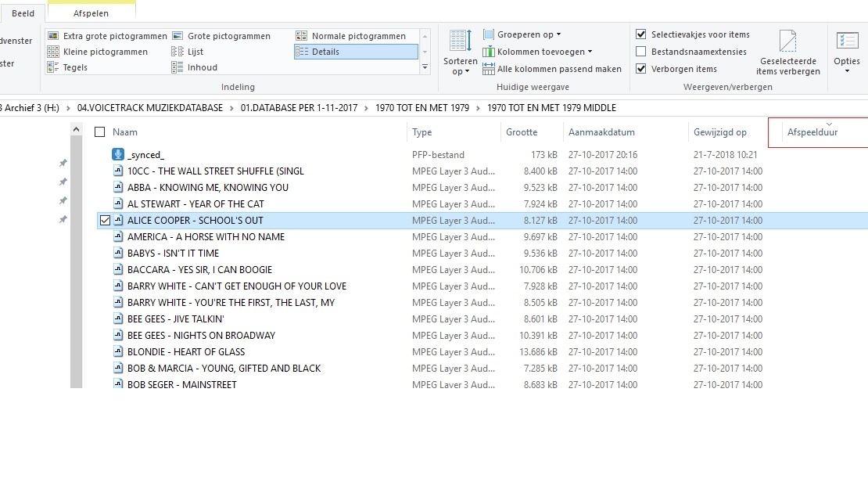
Task: Click the Babys Isn't It Time icon
Action: [118, 253]
